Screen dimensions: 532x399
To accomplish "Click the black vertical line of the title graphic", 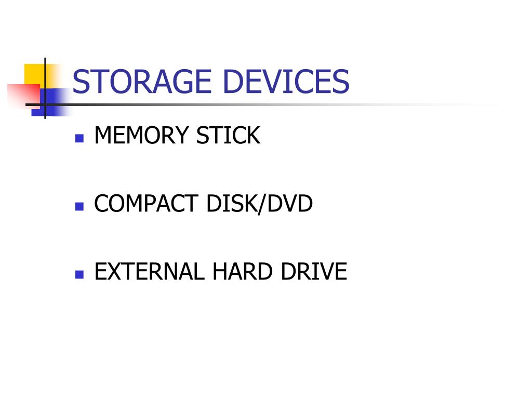I will (45, 88).
